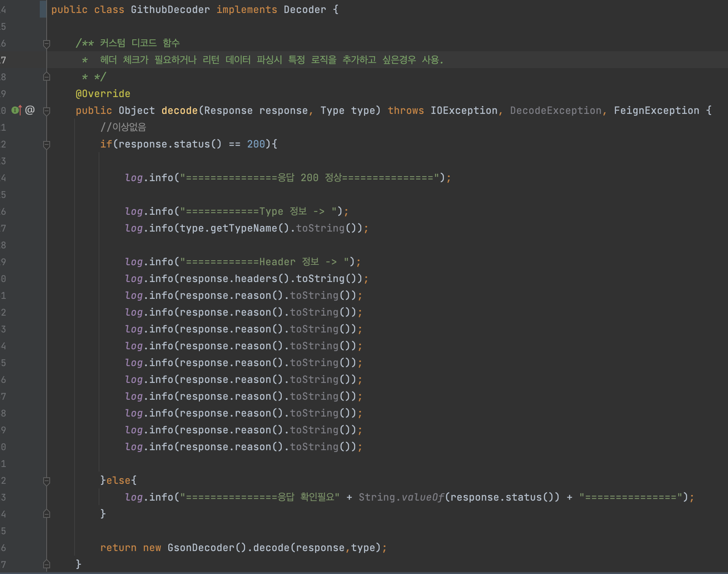Click the //이상없음 comment
Image resolution: width=728 pixels, height=574 pixels.
click(123, 127)
